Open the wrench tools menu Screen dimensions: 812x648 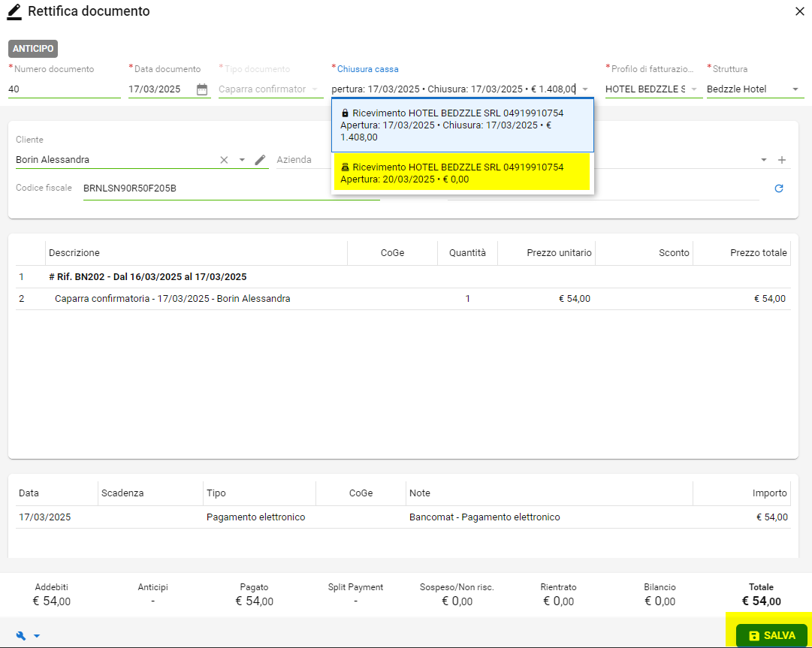pyautogui.click(x=21, y=635)
